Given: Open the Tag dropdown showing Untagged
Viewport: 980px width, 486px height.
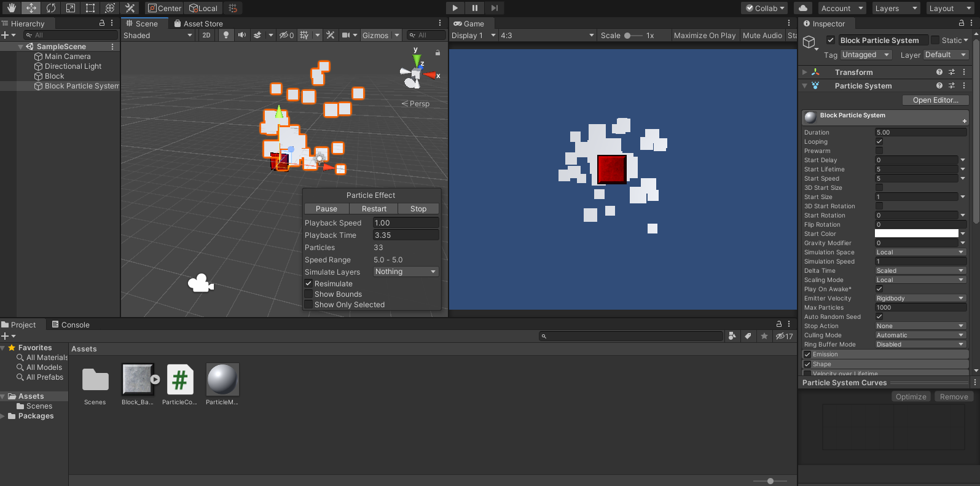Looking at the screenshot, I should 866,55.
